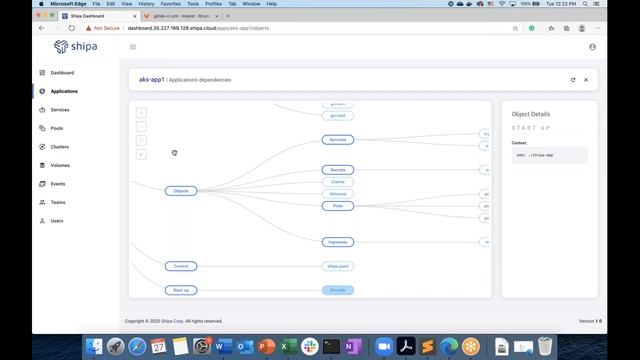Select the shipa.yaml node

click(338, 266)
